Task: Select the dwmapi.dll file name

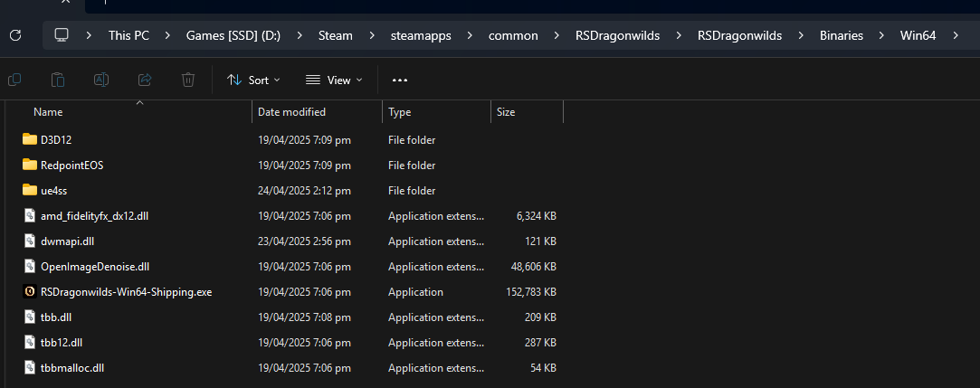Action: tap(68, 241)
